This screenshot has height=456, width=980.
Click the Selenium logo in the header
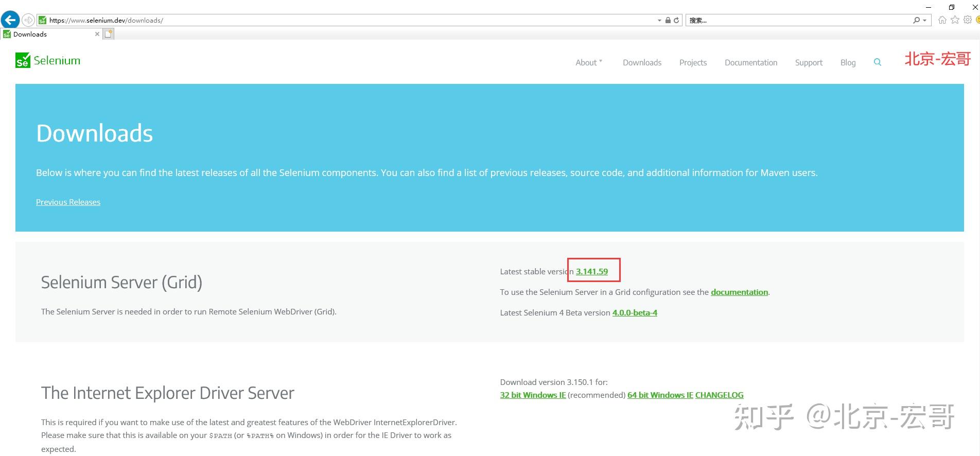(x=48, y=60)
